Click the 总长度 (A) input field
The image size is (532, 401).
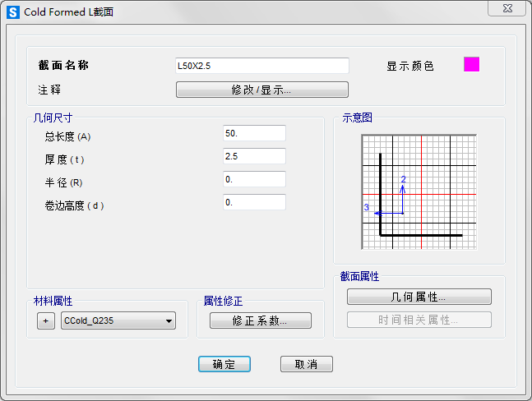[x=254, y=133]
